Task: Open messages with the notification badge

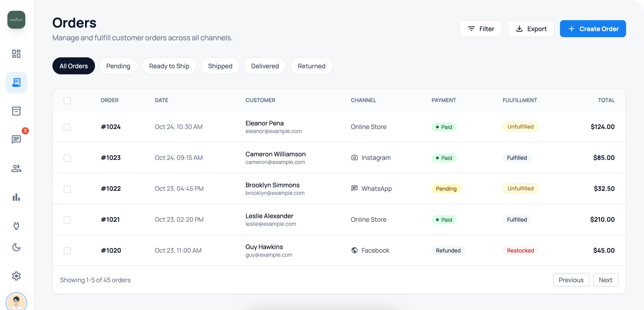Action: pos(16,139)
